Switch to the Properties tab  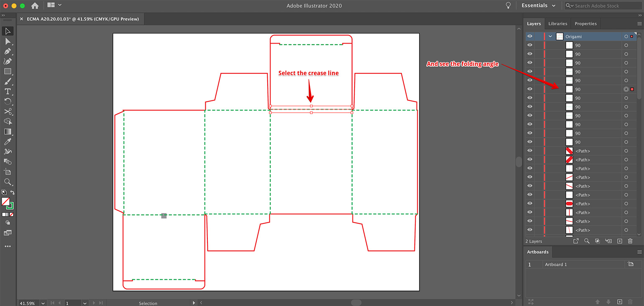(x=585, y=23)
